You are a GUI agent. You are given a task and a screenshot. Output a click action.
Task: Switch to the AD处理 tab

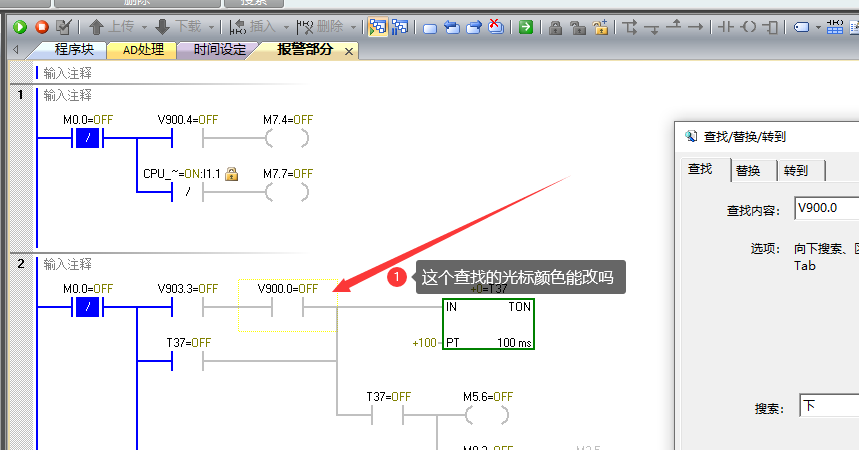[x=142, y=50]
